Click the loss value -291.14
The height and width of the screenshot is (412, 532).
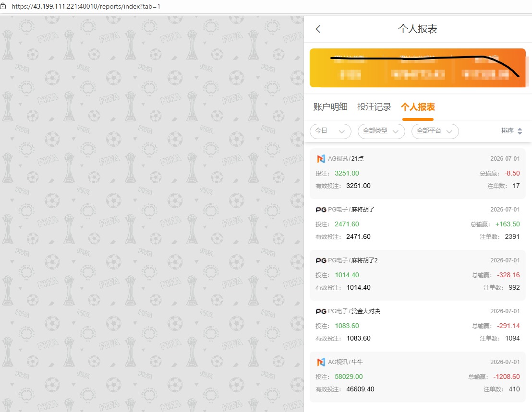[x=508, y=326]
